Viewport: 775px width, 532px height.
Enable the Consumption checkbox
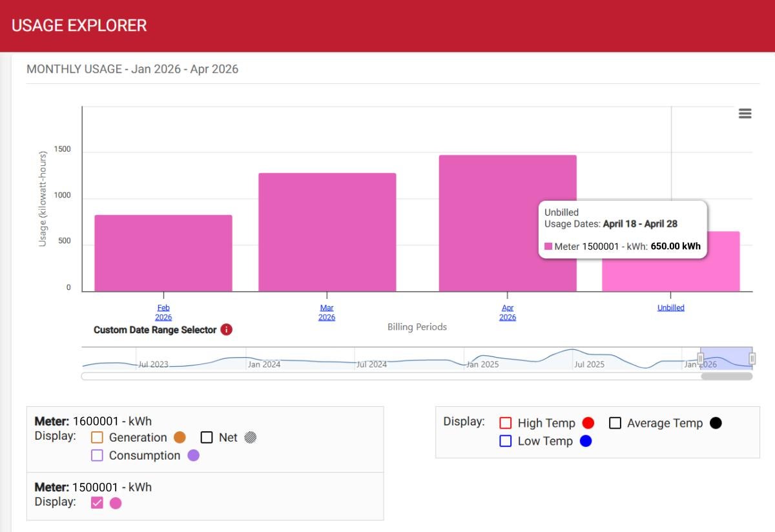pyautogui.click(x=98, y=456)
